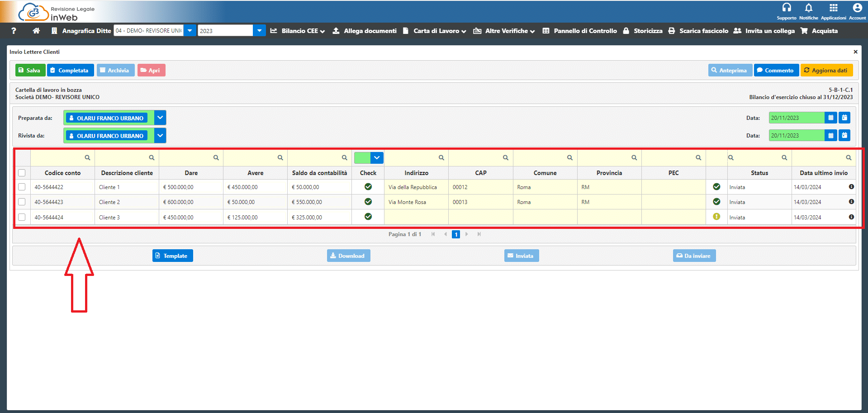Click Acquista cart menu item
This screenshot has width=868, height=413.
point(819,31)
